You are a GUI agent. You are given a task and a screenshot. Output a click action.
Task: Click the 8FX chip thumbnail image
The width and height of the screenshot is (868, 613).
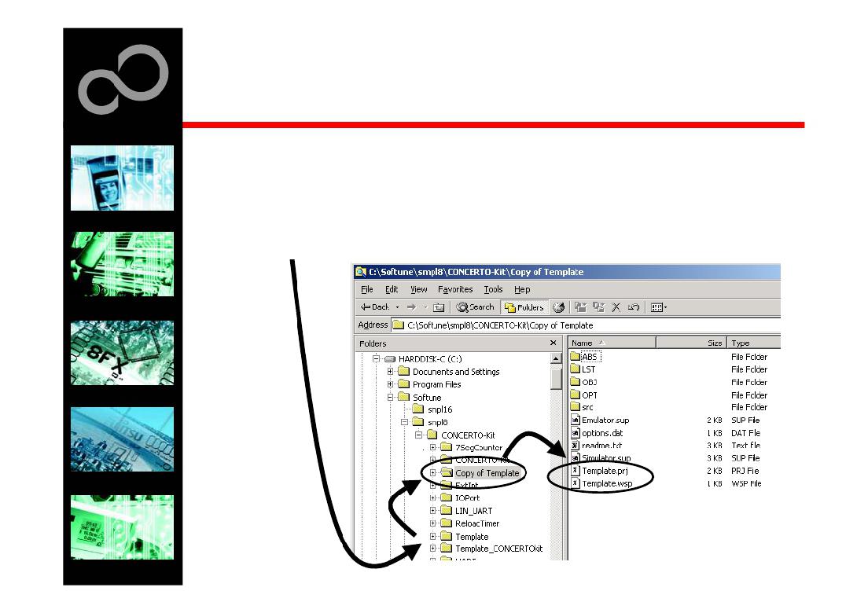pos(122,353)
